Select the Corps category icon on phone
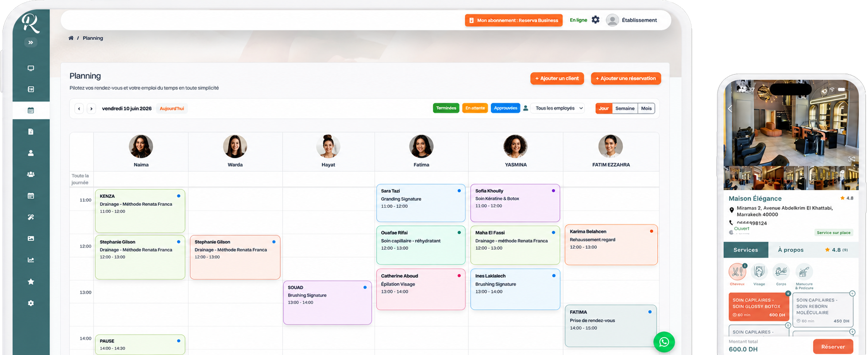Screen dimensions: 868x355 pos(781,272)
